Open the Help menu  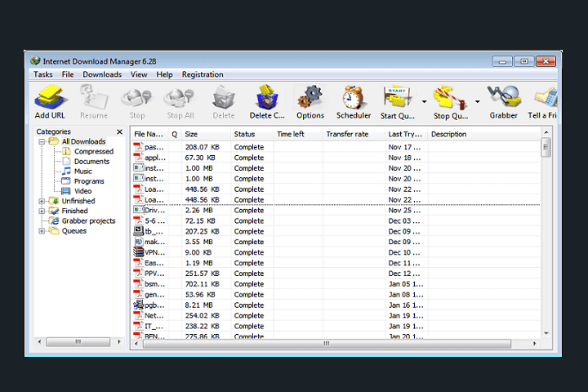point(164,74)
